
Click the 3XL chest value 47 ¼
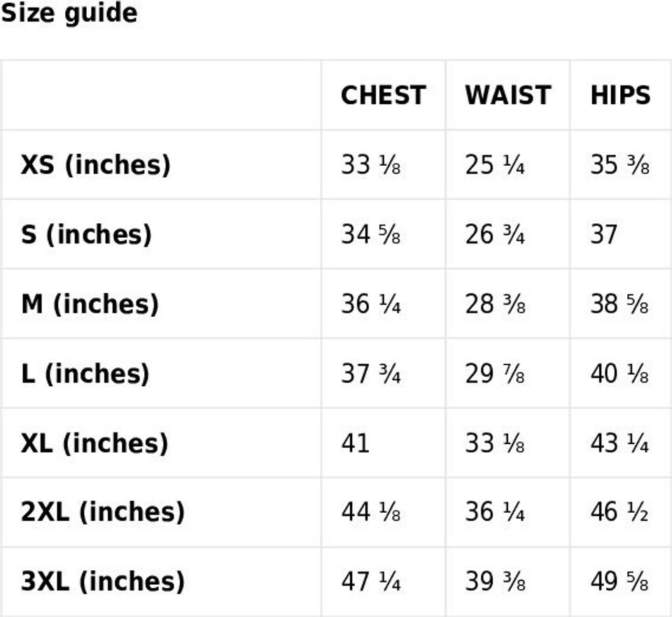tap(370, 581)
